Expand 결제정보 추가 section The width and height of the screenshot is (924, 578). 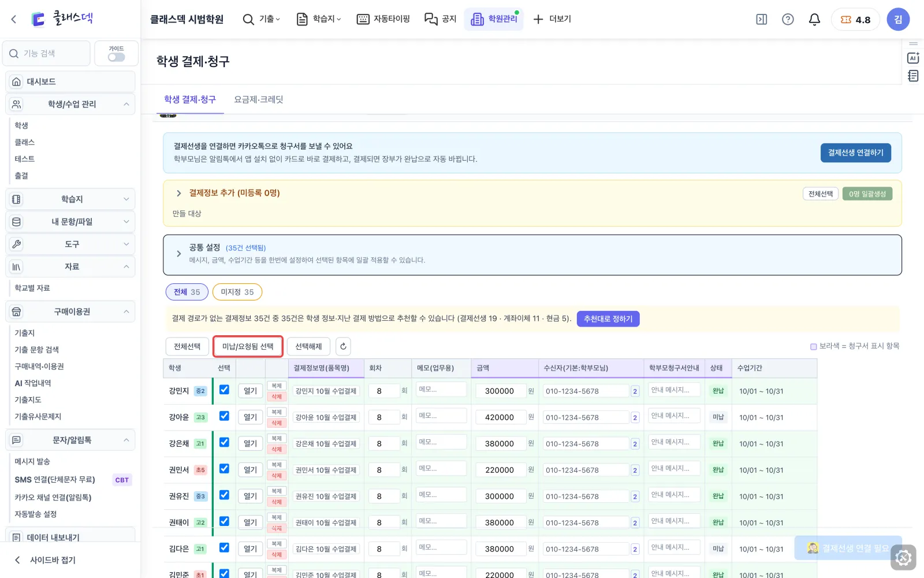(178, 193)
